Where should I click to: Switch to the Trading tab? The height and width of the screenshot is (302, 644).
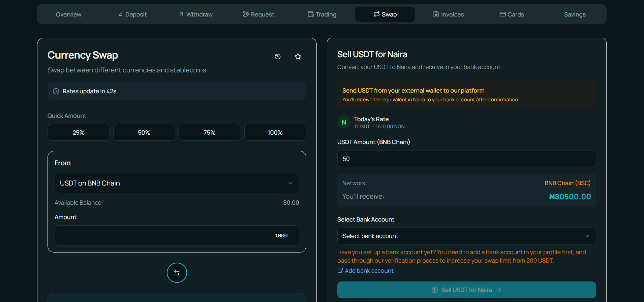coord(322,14)
